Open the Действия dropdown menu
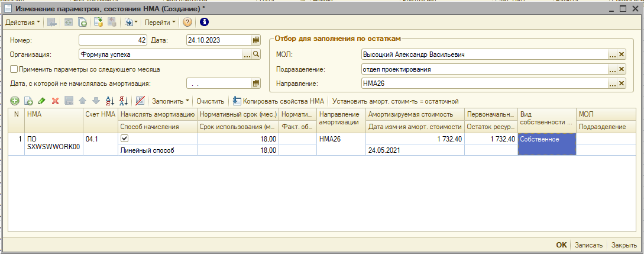 point(23,22)
